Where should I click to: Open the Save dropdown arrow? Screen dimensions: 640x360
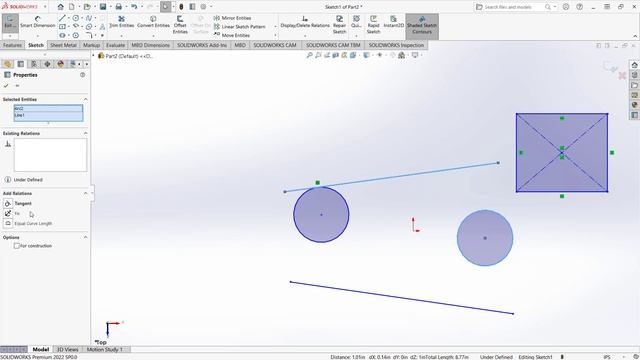tap(110, 7)
